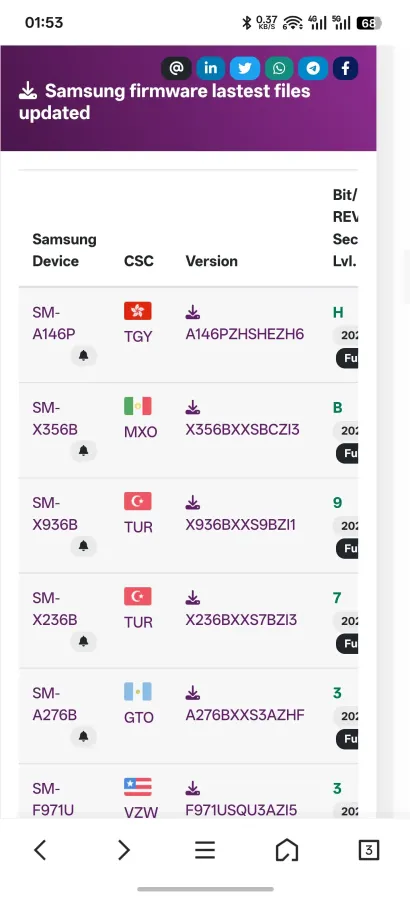This screenshot has height=900, width=410.
Task: Toggle notification bell for SM-X356B
Action: [84, 451]
